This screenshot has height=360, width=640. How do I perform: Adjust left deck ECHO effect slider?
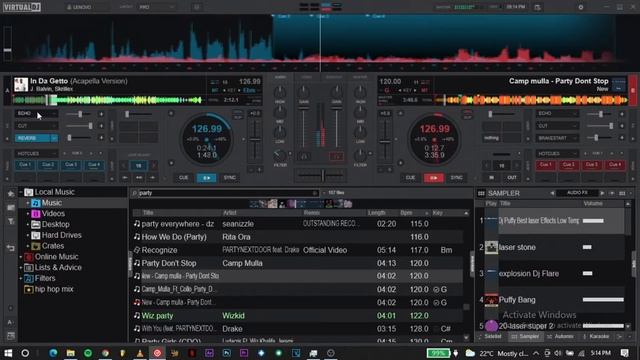(x=80, y=114)
